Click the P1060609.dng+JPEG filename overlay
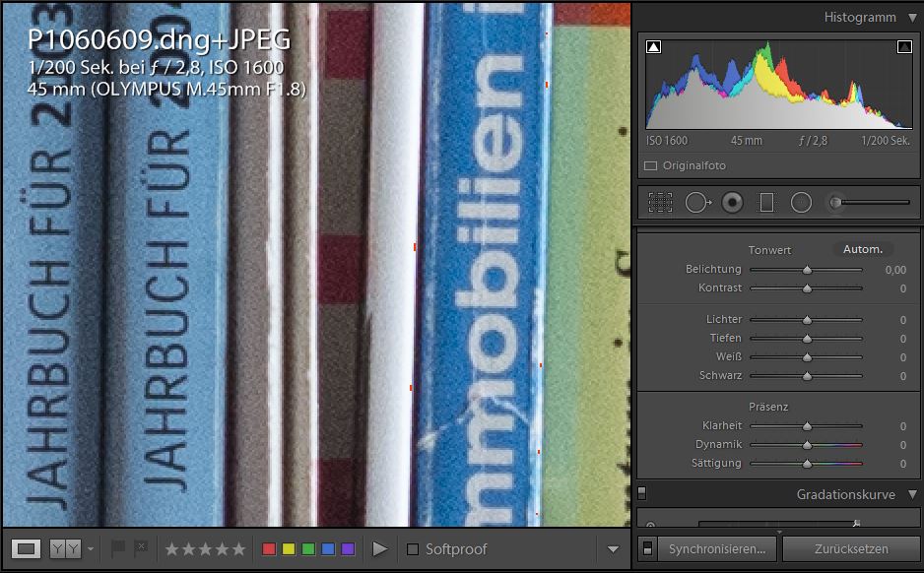Image resolution: width=924 pixels, height=573 pixels. point(160,39)
